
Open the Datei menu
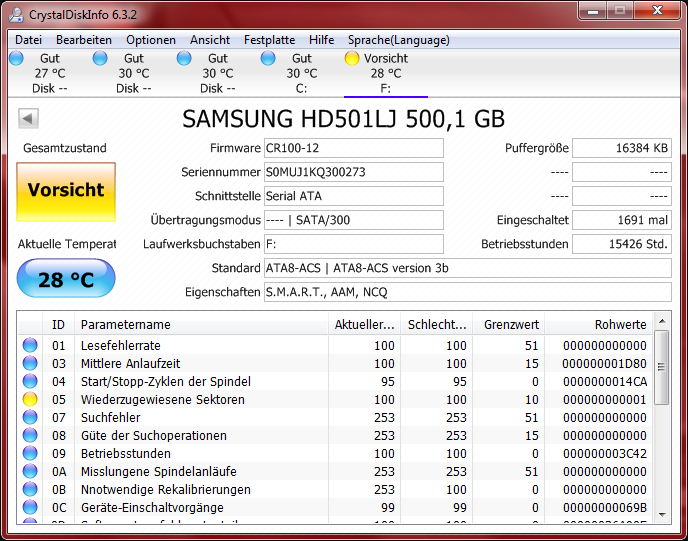tap(29, 40)
